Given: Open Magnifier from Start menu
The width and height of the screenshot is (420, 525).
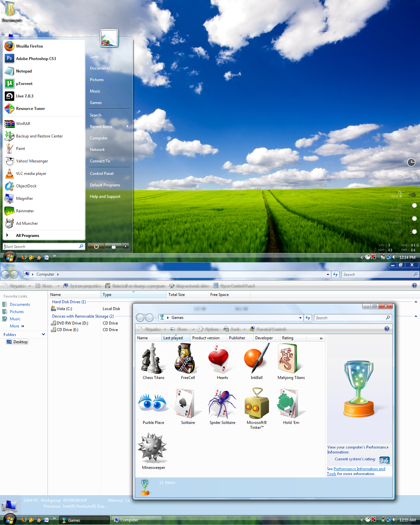Looking at the screenshot, I should (44, 199).
